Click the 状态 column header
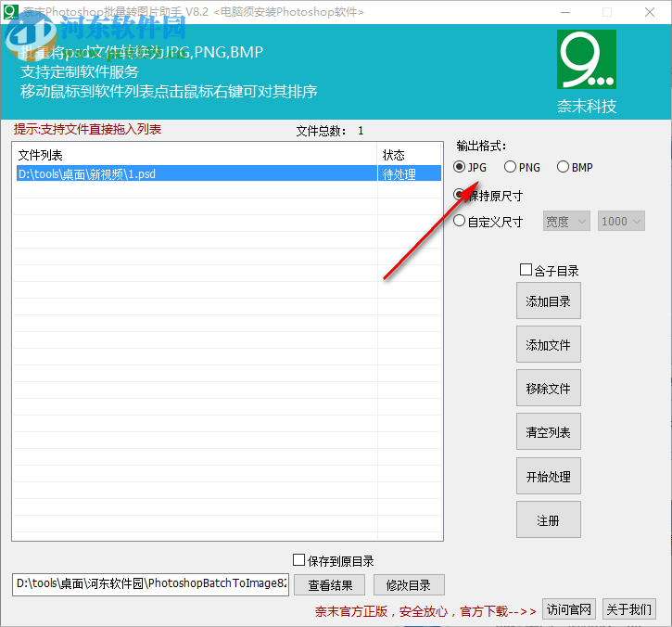This screenshot has height=627, width=672. [410, 154]
